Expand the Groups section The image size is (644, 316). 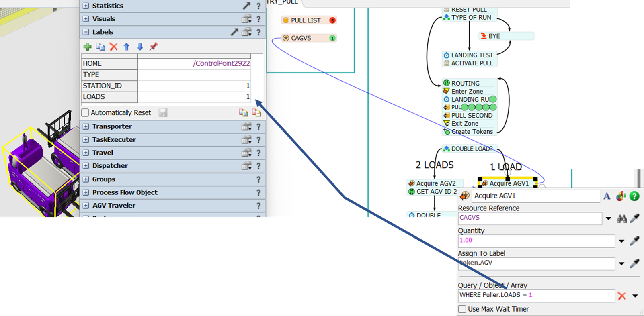[86, 179]
